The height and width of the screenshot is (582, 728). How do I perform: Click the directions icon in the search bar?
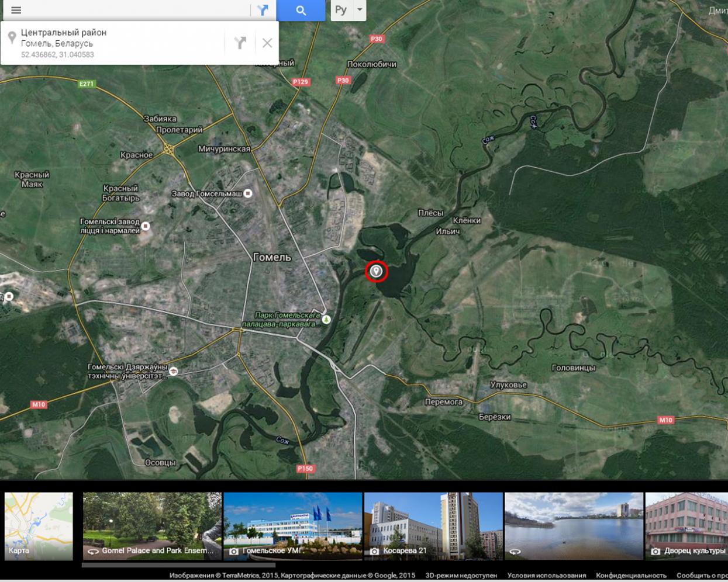pos(263,10)
